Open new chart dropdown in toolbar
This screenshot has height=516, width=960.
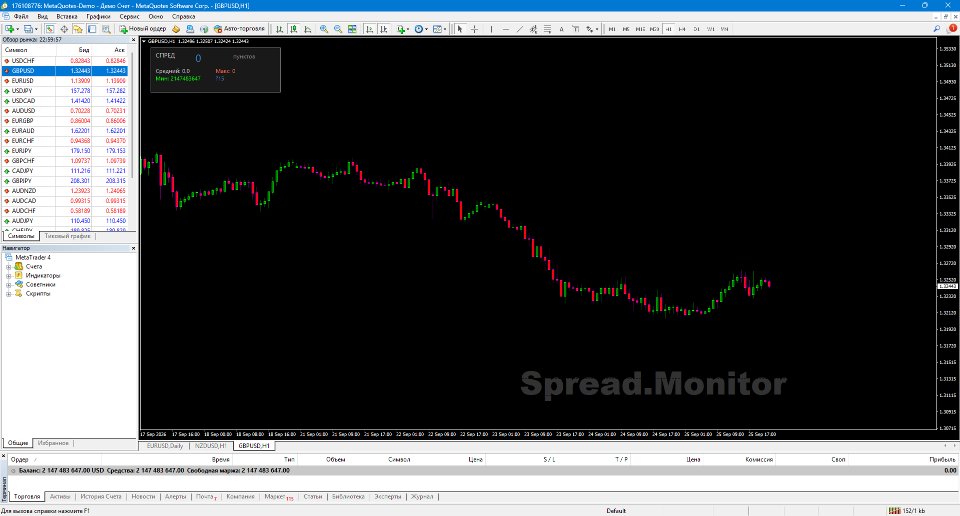point(12,29)
